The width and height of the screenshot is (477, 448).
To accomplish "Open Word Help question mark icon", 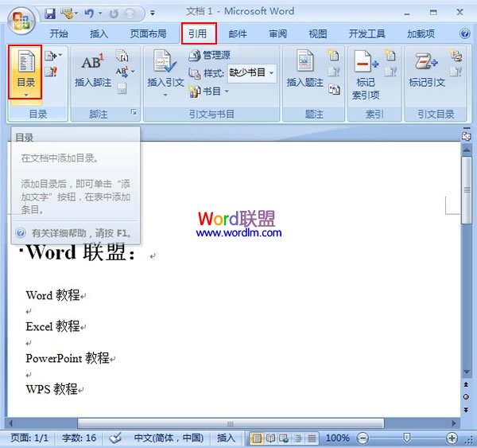I will coord(464,33).
